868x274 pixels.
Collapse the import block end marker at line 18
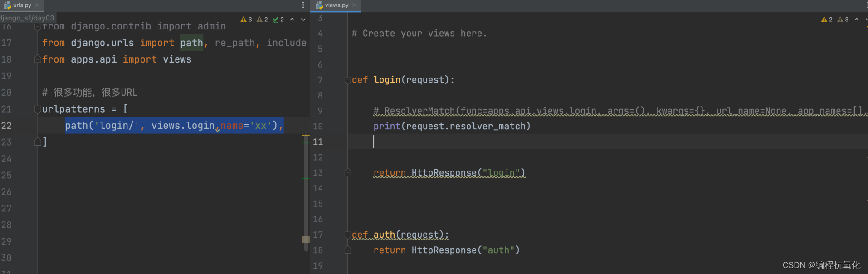coord(38,59)
